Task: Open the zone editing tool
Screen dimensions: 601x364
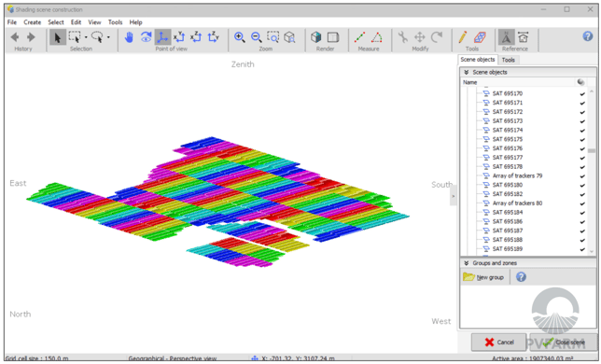Action: (480, 37)
